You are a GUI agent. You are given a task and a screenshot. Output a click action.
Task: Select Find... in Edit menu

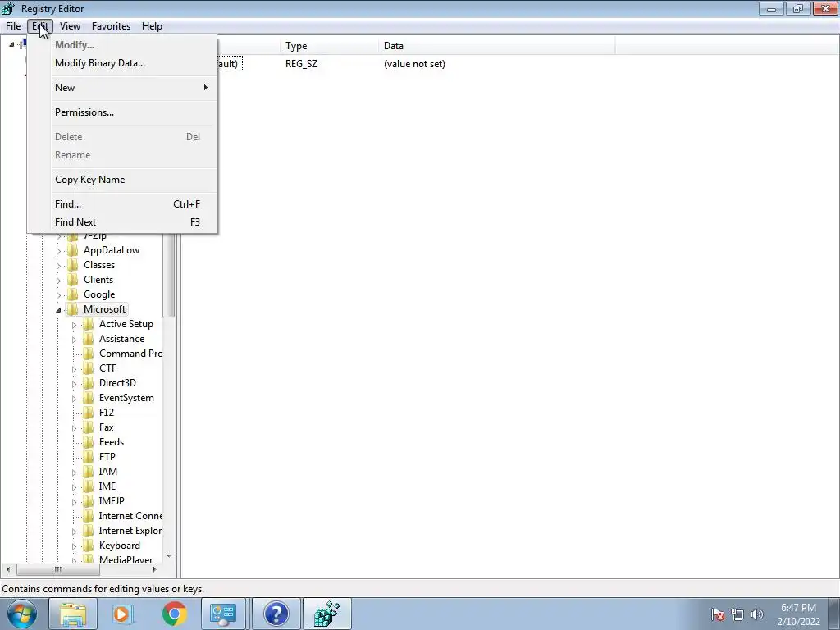122,203
